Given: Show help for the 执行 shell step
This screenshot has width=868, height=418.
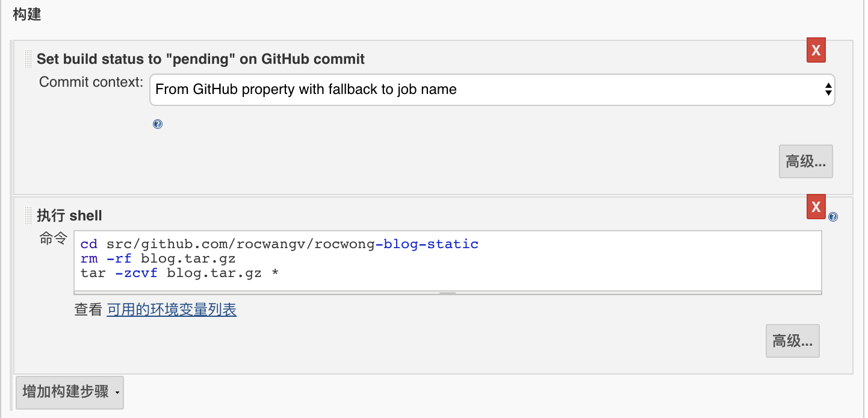Looking at the screenshot, I should click(833, 217).
